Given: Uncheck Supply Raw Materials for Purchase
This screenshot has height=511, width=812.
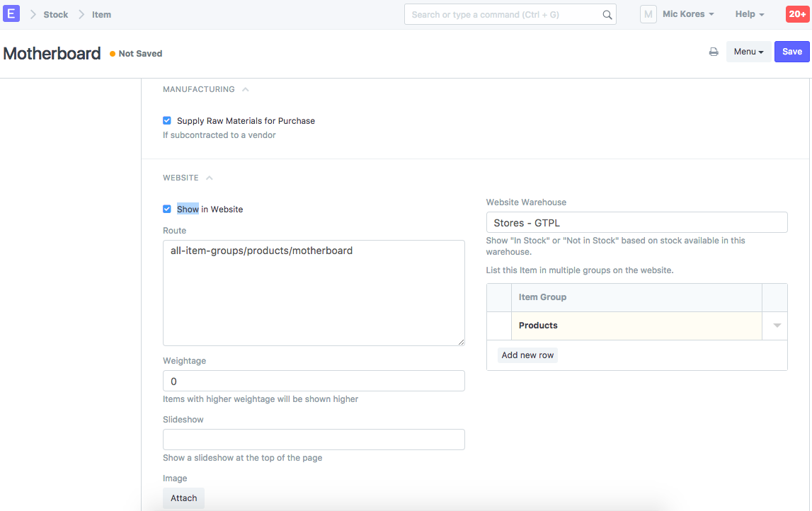Looking at the screenshot, I should (x=167, y=121).
